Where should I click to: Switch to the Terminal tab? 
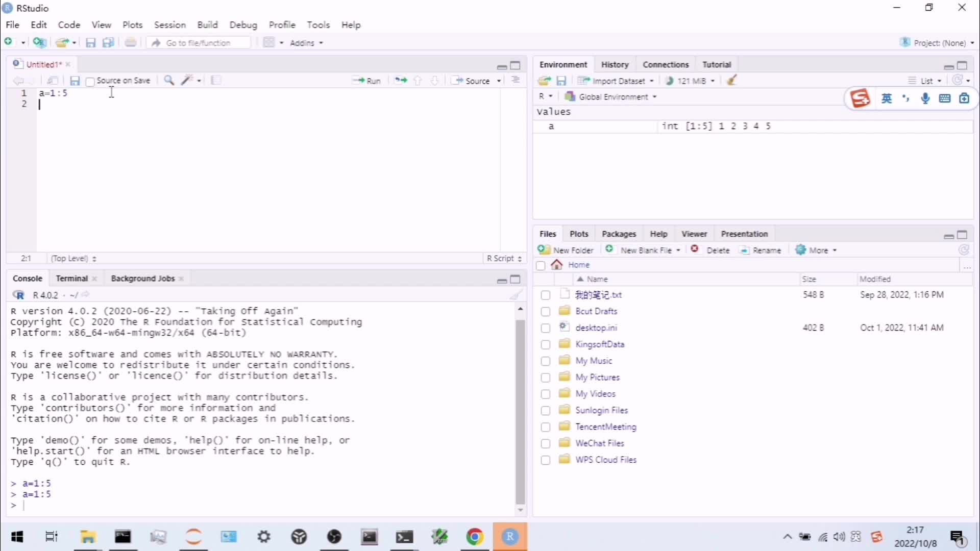click(71, 278)
